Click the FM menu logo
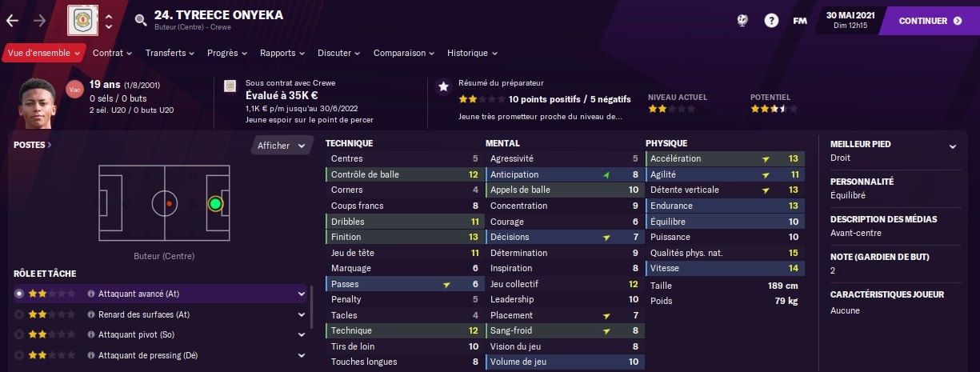This screenshot has width=980, height=372. tap(799, 21)
